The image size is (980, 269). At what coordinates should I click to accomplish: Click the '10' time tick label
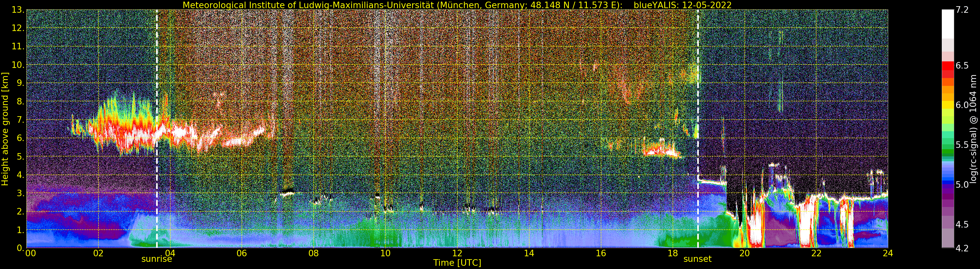pyautogui.click(x=385, y=253)
